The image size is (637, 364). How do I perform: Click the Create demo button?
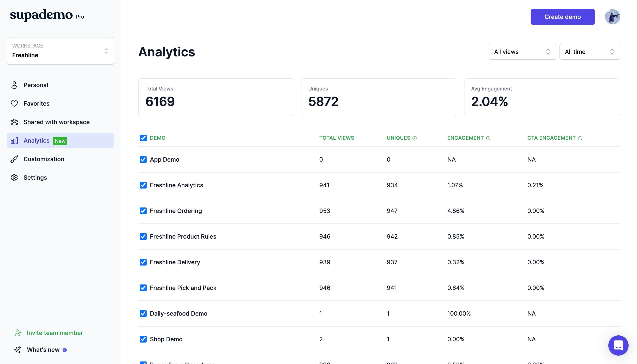(x=562, y=17)
